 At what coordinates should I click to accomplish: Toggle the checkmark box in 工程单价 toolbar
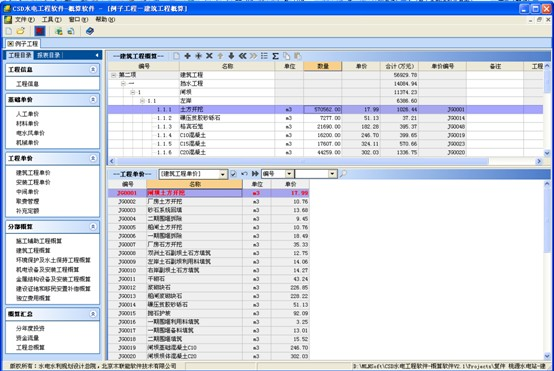233,174
